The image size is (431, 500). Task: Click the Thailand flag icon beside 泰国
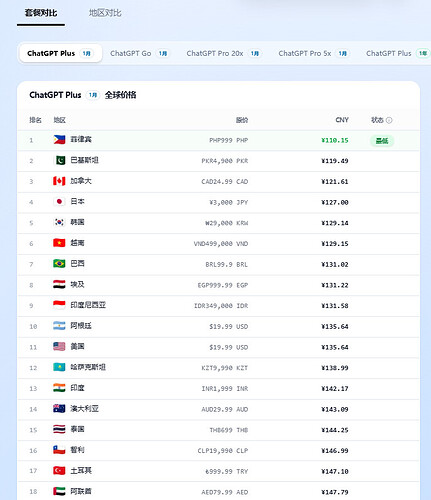click(59, 429)
